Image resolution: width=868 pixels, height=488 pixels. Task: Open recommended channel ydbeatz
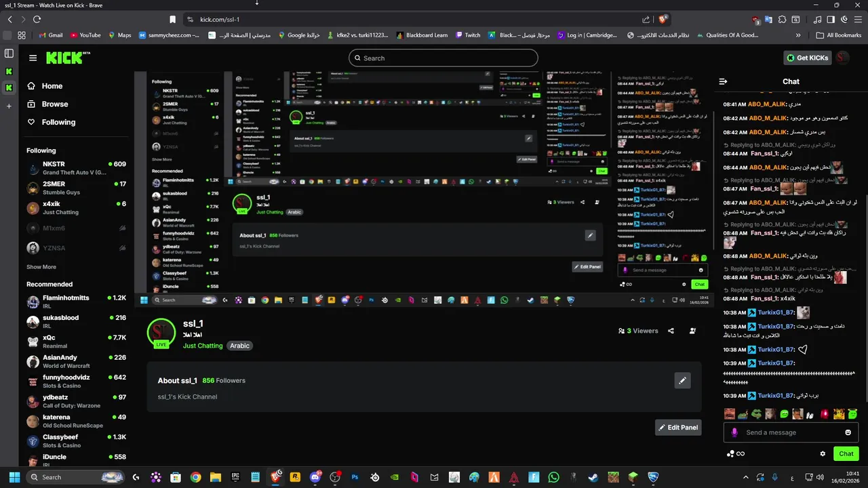click(76, 401)
